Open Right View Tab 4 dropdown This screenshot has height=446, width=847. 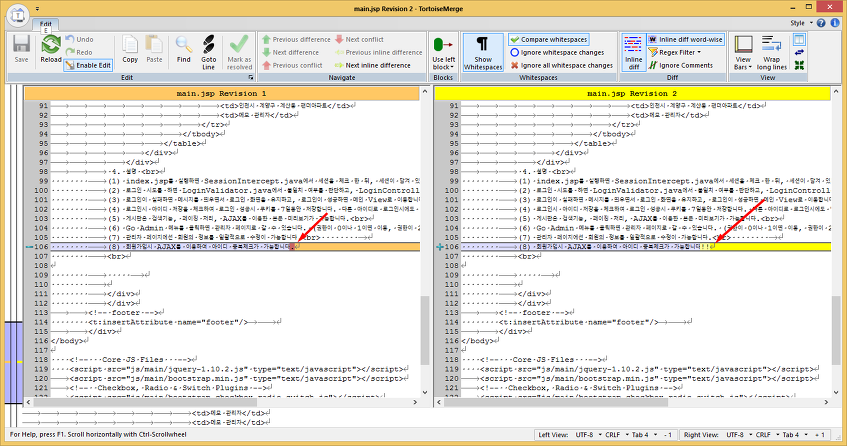794,435
